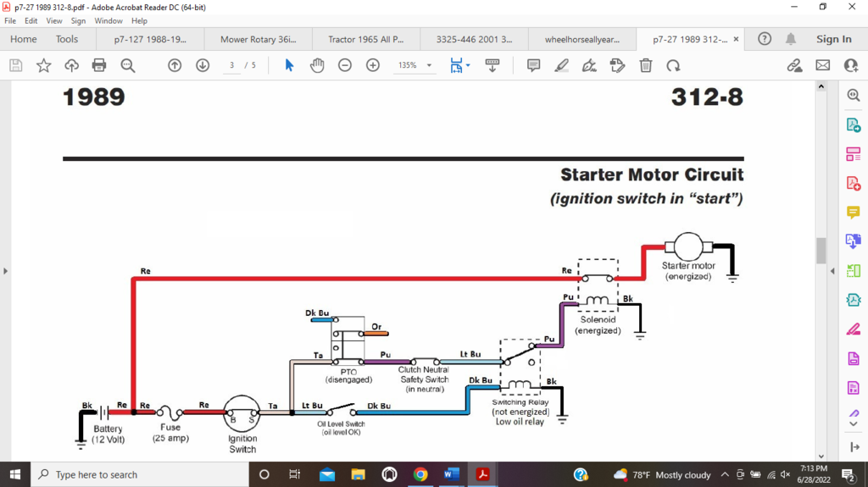
Task: Click the add comment sticky note icon
Action: (x=533, y=65)
